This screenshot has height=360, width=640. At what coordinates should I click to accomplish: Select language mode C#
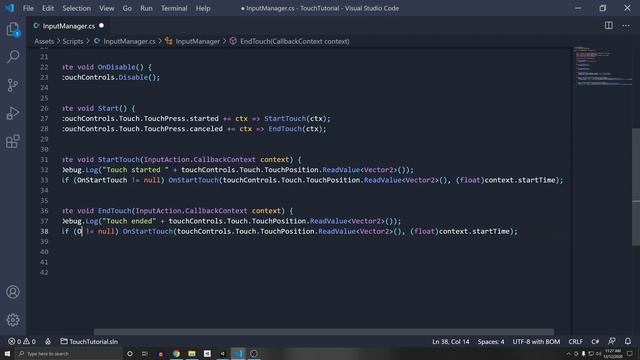[x=595, y=341]
